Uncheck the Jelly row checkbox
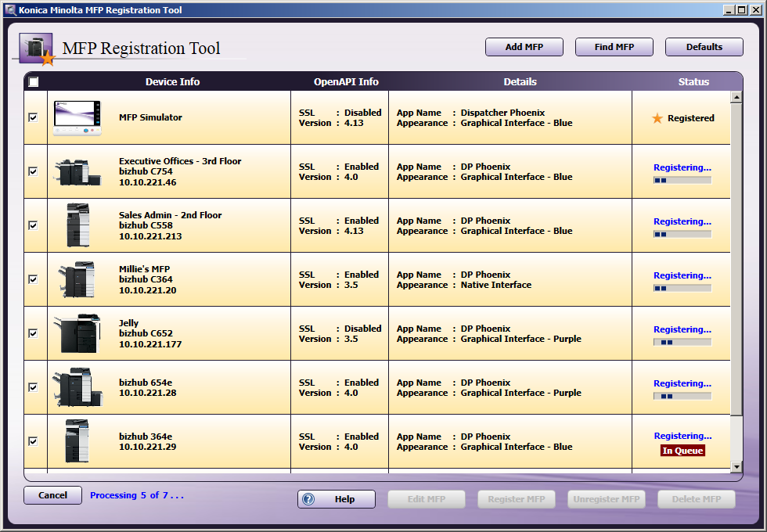 point(33,333)
